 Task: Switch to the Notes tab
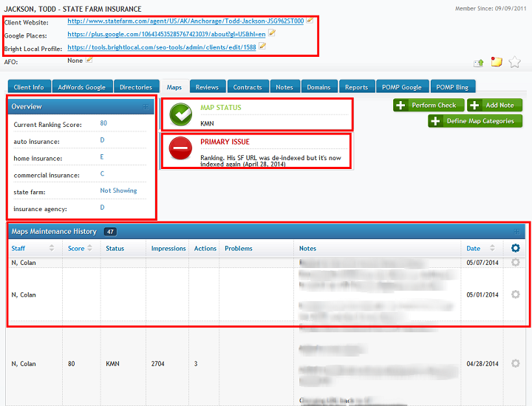click(x=284, y=87)
